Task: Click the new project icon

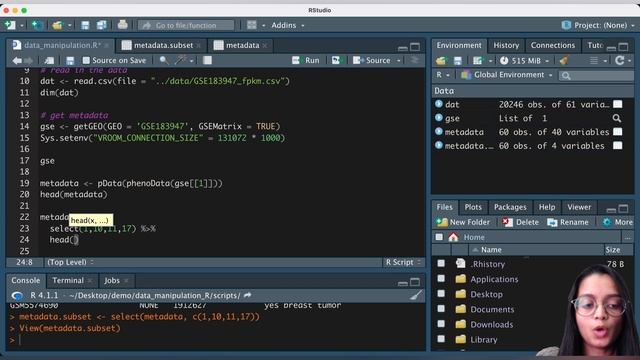Action: coord(37,25)
